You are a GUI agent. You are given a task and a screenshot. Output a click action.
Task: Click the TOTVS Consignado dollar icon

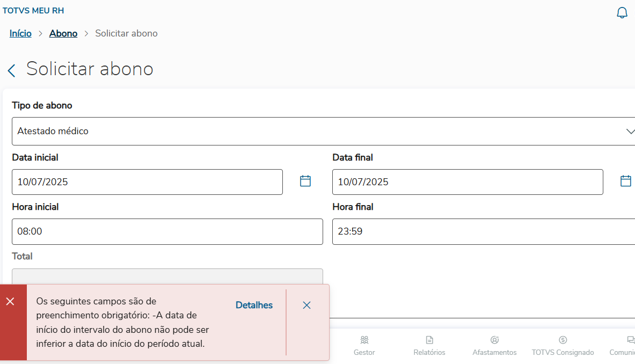[x=563, y=340]
